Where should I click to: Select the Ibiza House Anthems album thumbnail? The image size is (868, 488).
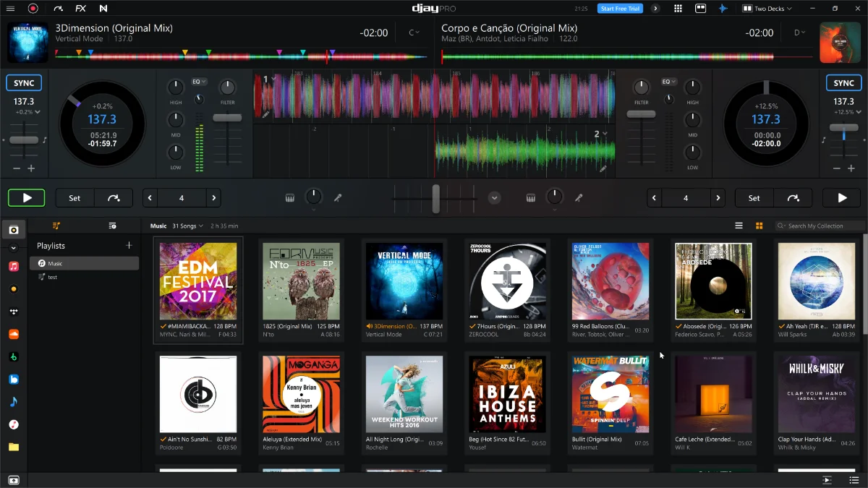[506, 394]
